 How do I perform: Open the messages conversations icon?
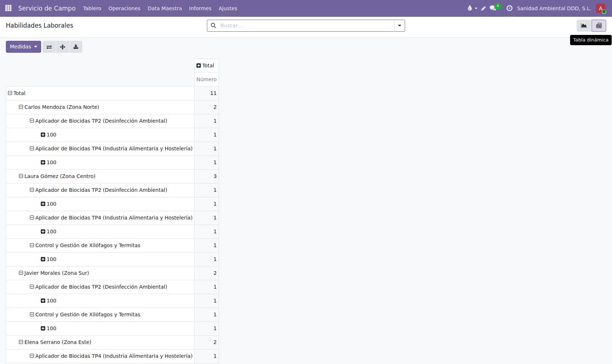(493, 8)
